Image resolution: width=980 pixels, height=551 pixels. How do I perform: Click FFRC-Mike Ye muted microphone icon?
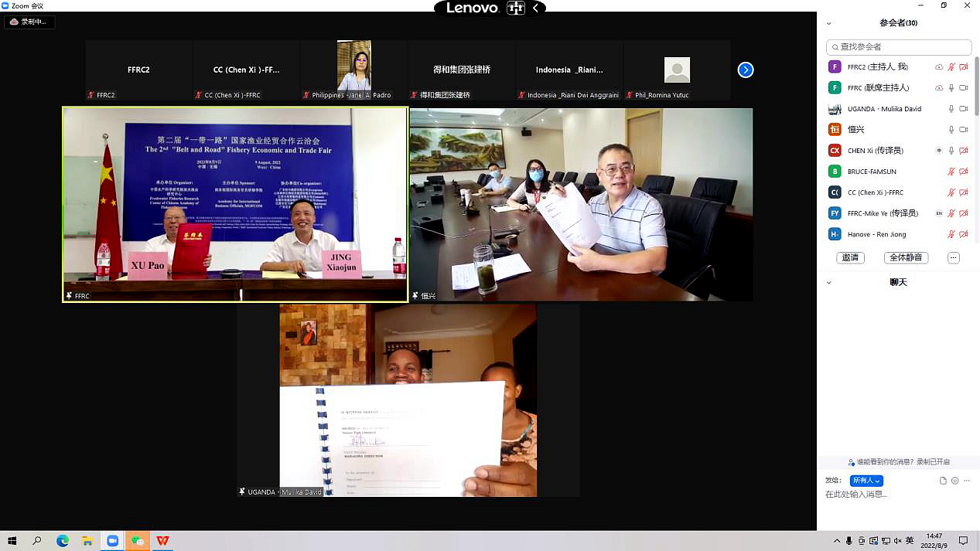coord(951,213)
